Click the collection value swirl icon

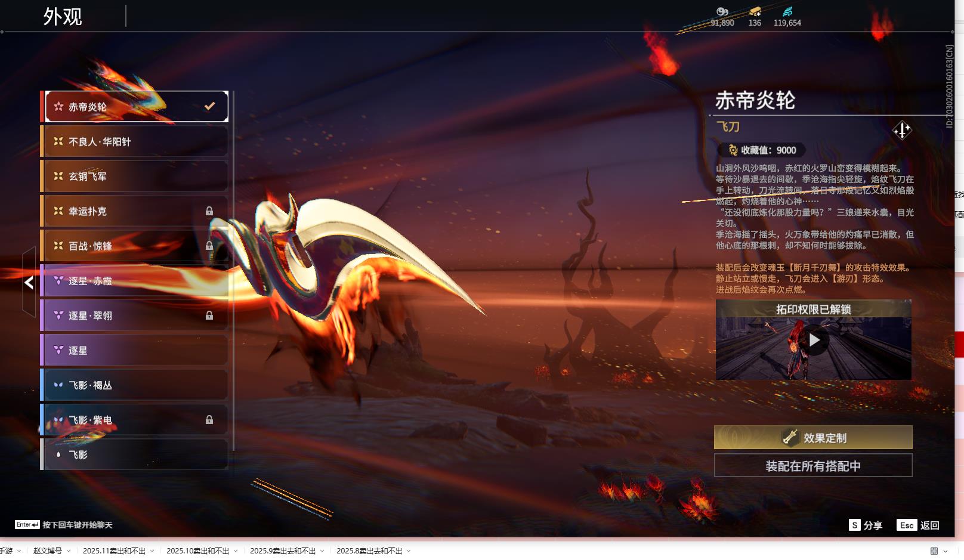coord(733,150)
